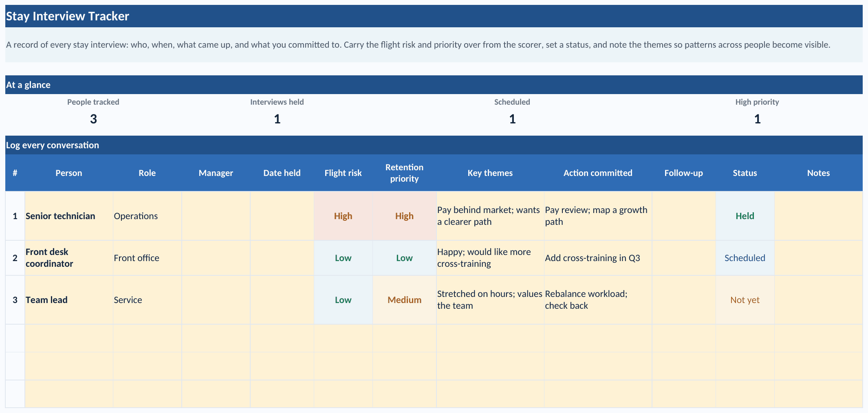This screenshot has height=413, width=868.
Task: Select 'Rebalance workload; check back' cell
Action: (x=598, y=300)
